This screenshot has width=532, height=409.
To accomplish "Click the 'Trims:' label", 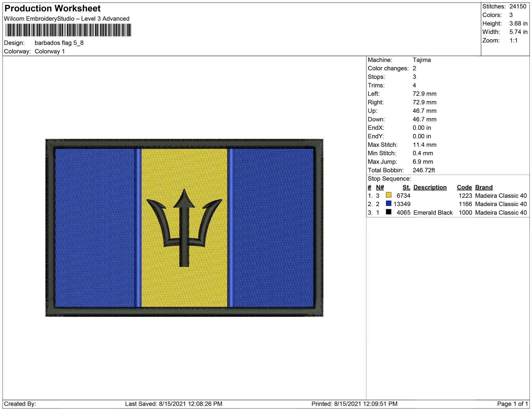I will tap(376, 85).
